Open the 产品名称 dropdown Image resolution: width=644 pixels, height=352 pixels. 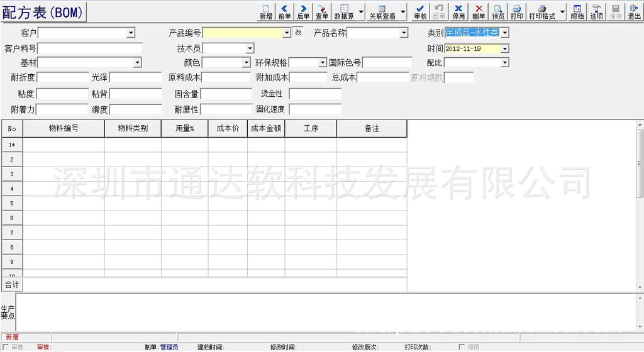pyautogui.click(x=404, y=33)
